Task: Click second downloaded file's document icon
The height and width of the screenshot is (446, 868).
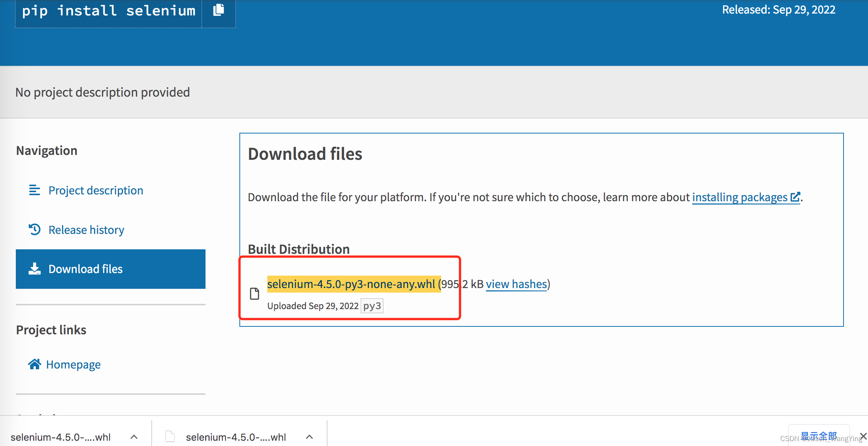Action: tap(170, 437)
